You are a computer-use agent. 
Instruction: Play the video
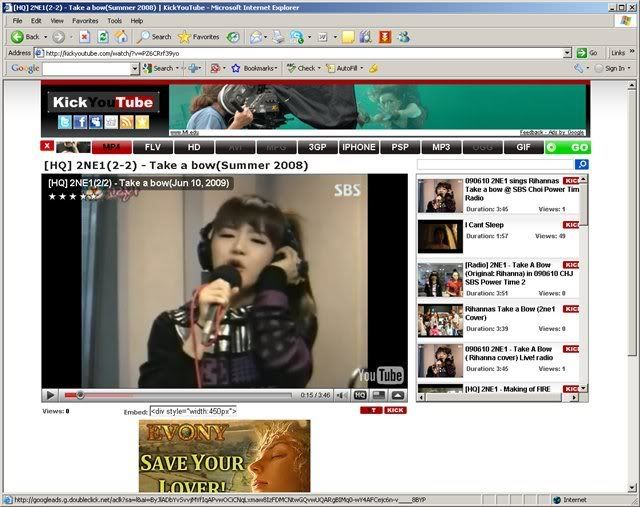tap(50, 395)
